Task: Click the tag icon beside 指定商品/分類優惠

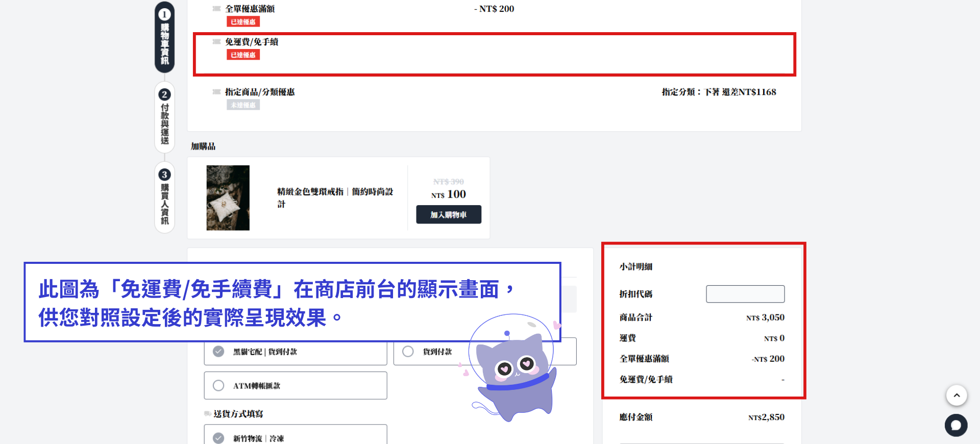Action: point(216,92)
